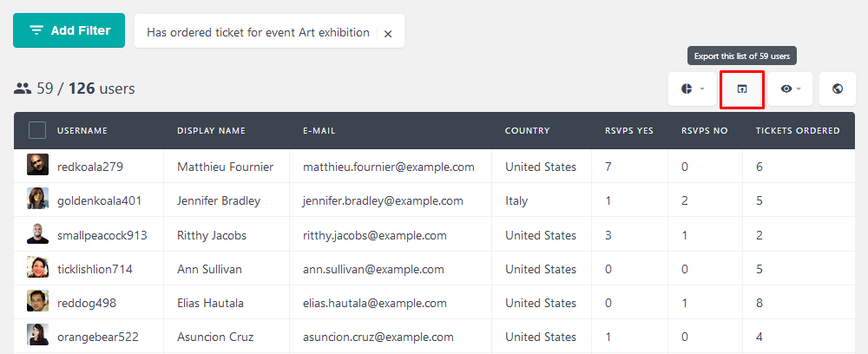
Task: Click the globe map view icon
Action: point(838,89)
